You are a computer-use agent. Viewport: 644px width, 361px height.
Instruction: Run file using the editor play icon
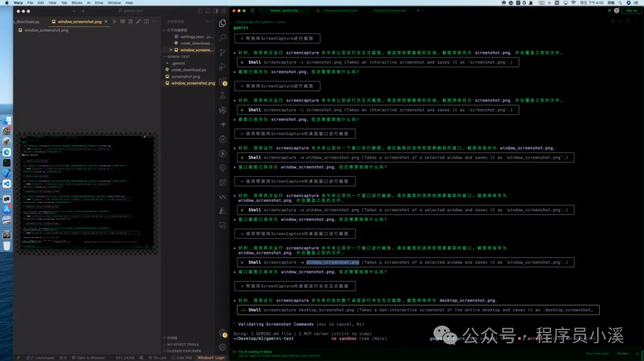click(114, 21)
